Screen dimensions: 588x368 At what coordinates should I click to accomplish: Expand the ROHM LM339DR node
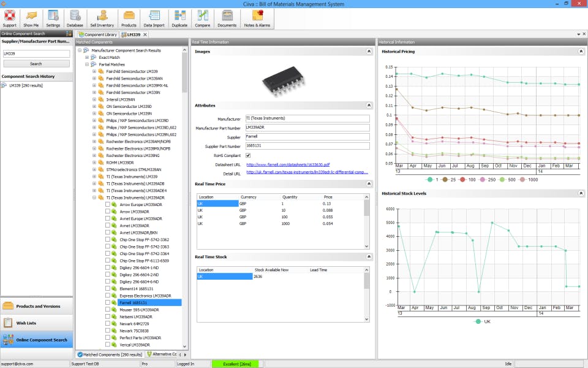point(94,163)
